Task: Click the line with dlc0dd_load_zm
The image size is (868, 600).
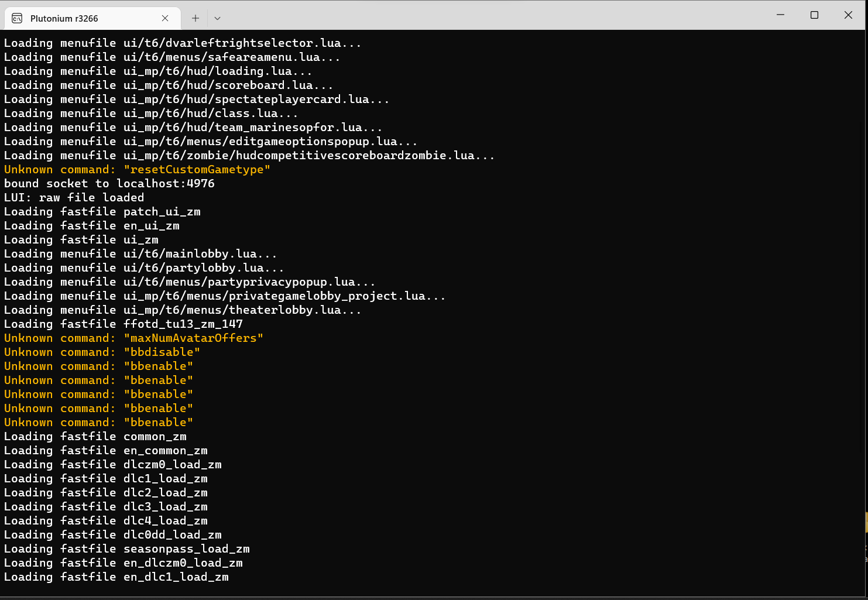Action: click(x=113, y=534)
